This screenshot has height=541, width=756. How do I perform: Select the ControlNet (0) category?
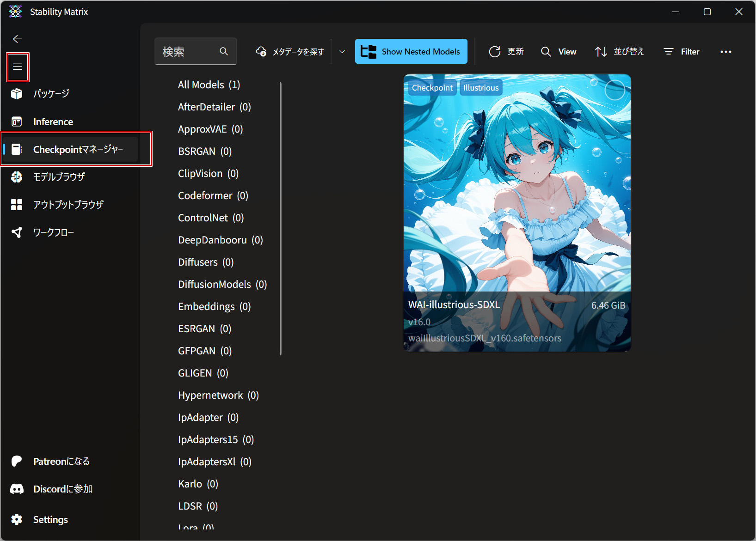(x=211, y=218)
